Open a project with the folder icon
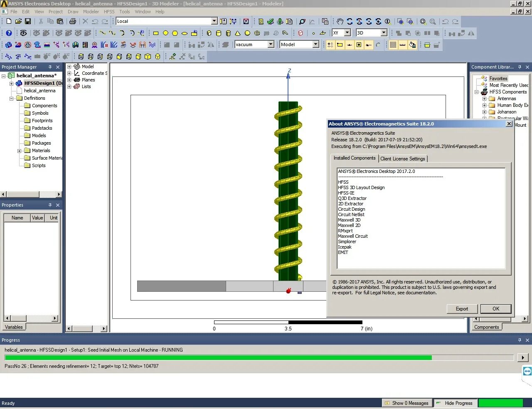The height and width of the screenshot is (409, 532). coord(18,21)
